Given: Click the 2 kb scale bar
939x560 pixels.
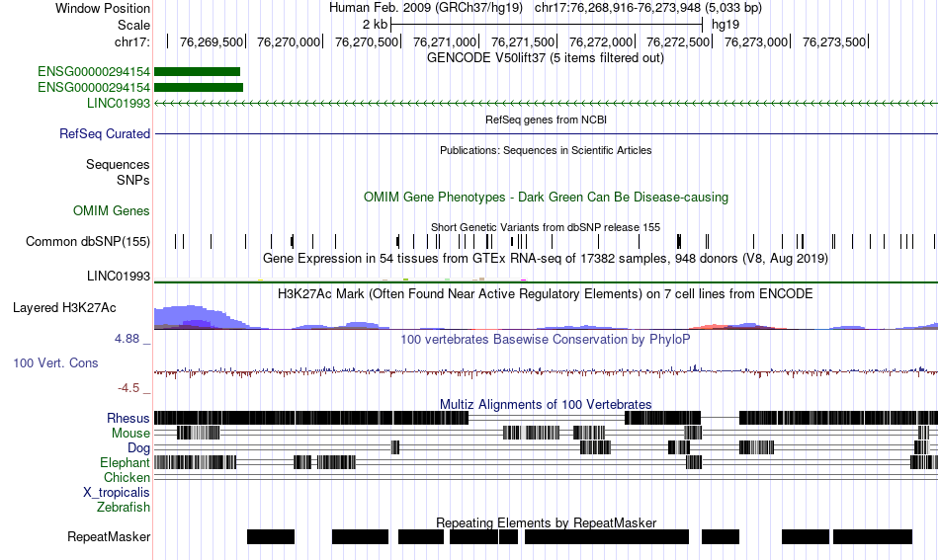Looking at the screenshot, I should (x=547, y=25).
